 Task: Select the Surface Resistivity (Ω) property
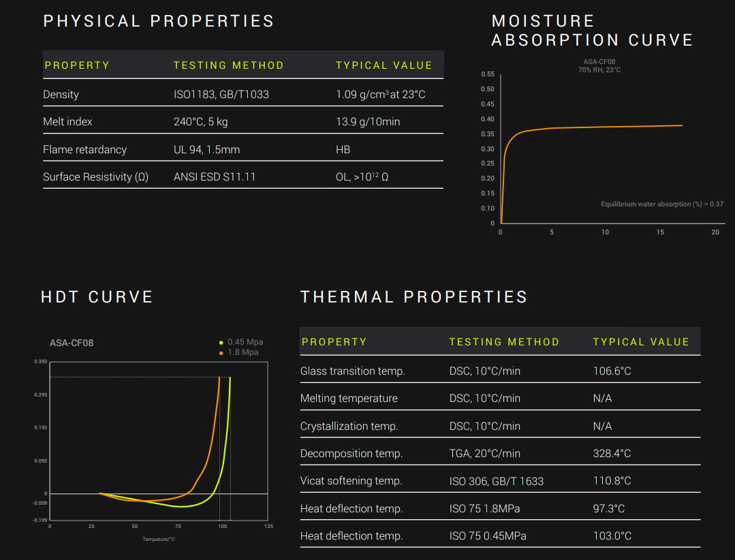[x=95, y=177]
